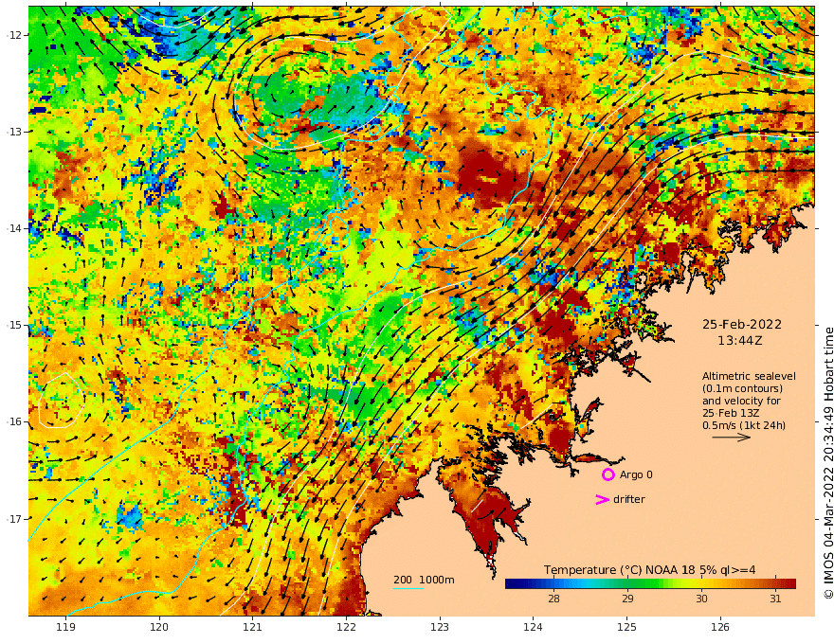Click the cyan 200 1000m contour legend line
The image size is (834, 644).
pos(408,588)
